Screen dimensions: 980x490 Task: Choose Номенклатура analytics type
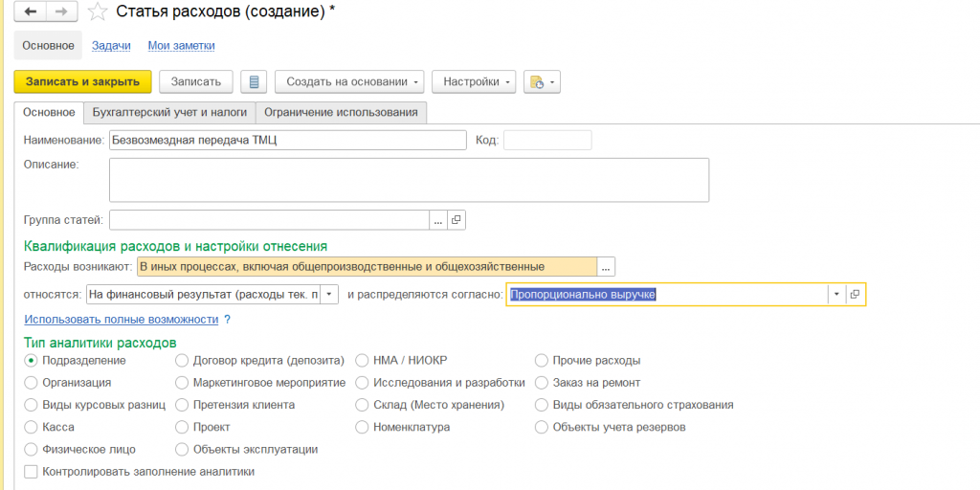pos(362,428)
